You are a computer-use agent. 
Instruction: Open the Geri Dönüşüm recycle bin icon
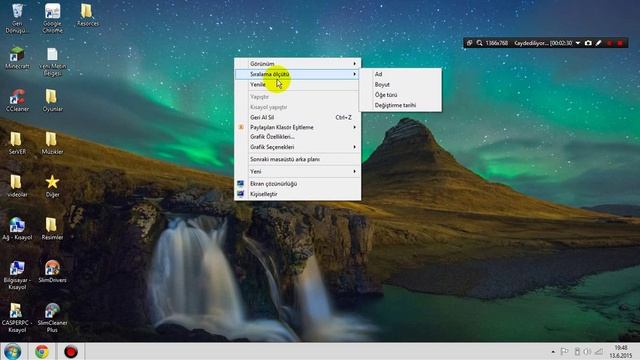[x=17, y=19]
